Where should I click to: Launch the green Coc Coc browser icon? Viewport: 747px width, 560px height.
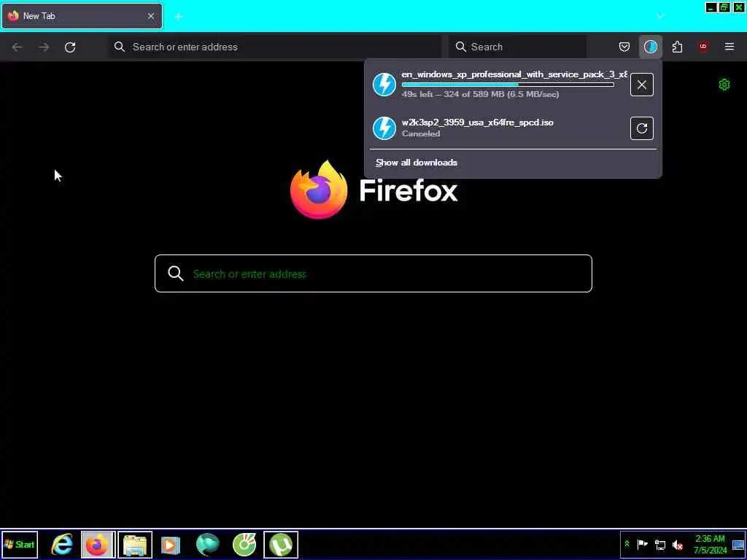pos(244,545)
